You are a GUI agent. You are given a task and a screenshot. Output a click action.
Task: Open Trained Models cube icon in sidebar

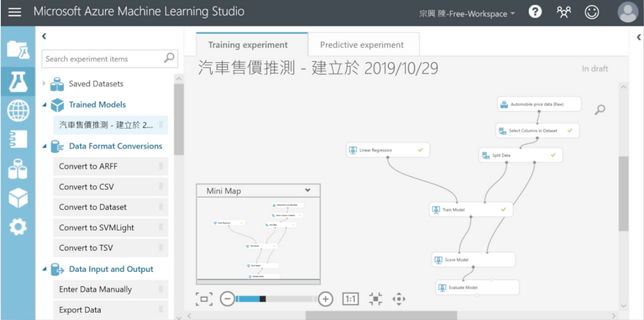pos(18,198)
